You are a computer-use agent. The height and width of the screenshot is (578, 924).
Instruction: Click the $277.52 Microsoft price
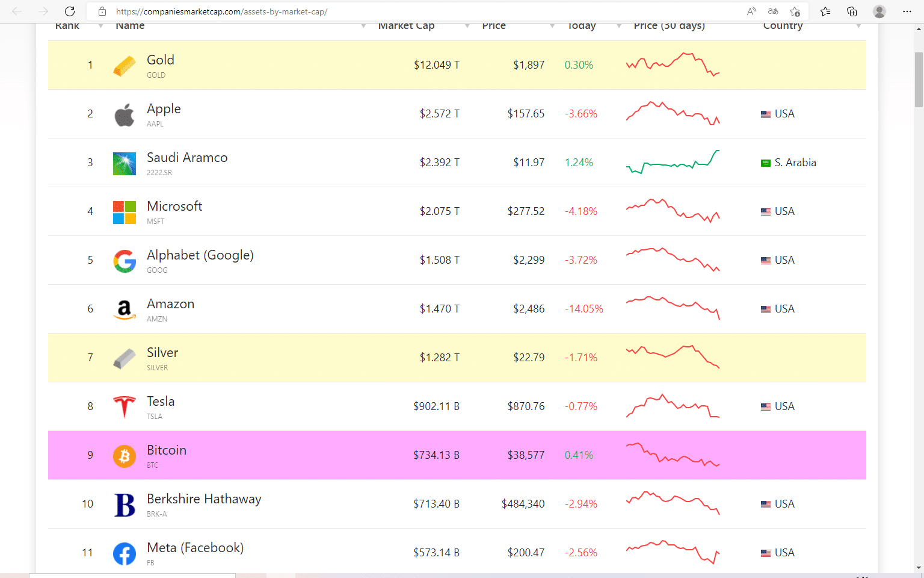[x=526, y=211]
